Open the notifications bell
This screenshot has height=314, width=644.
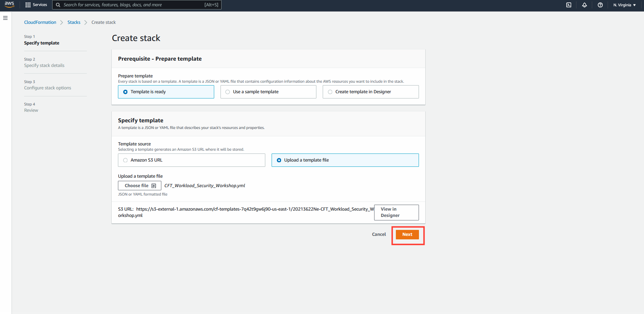click(584, 5)
